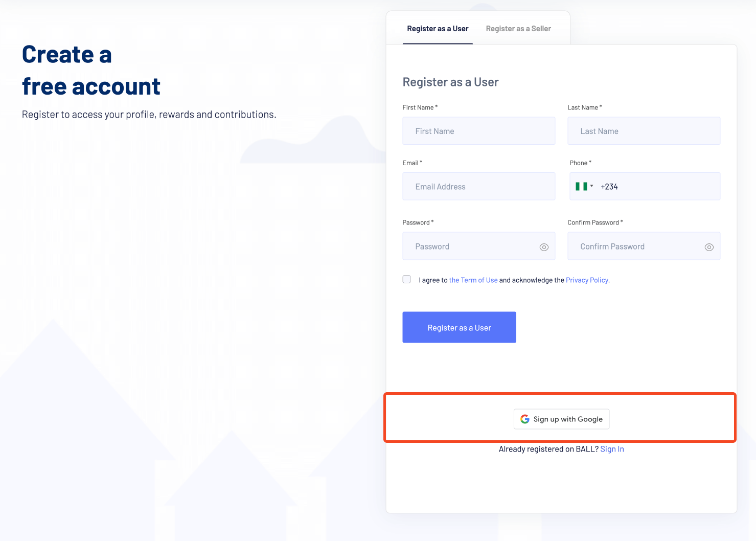Click the Email Address field
Image resolution: width=756 pixels, height=541 pixels.
[478, 186]
